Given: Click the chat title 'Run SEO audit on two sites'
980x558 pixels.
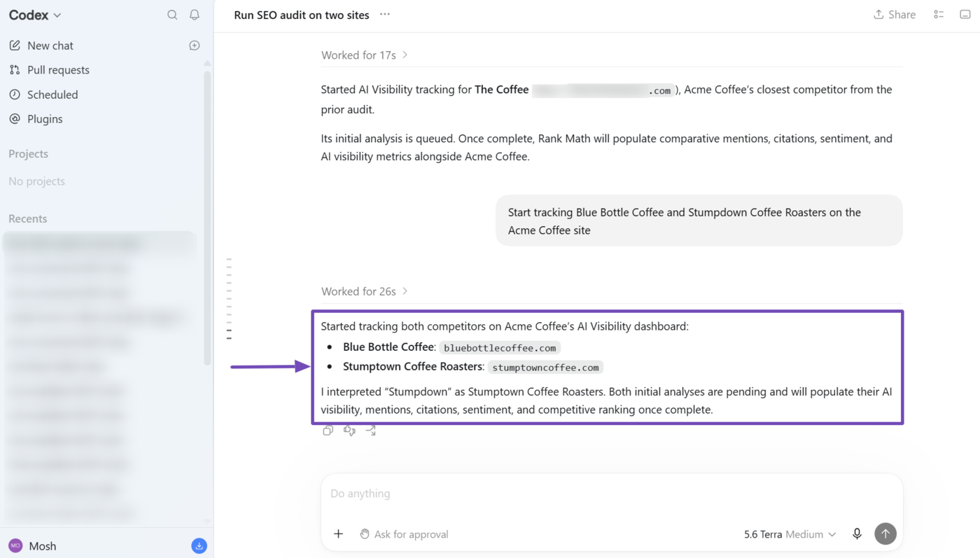Looking at the screenshot, I should click(x=302, y=15).
